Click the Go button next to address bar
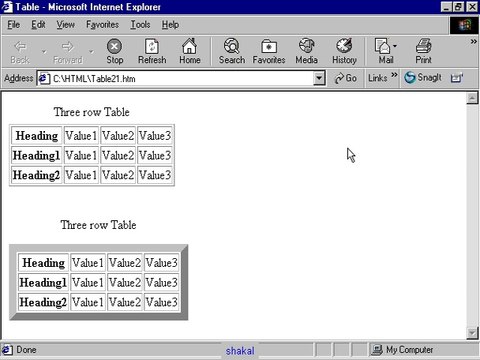Image resolution: width=480 pixels, height=360 pixels. 345,78
